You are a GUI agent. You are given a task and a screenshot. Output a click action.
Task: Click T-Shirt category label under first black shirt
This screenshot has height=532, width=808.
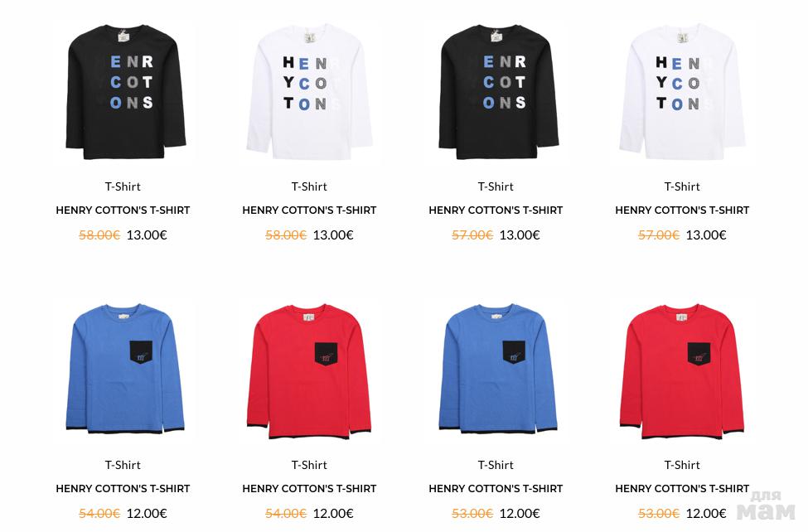(x=123, y=186)
